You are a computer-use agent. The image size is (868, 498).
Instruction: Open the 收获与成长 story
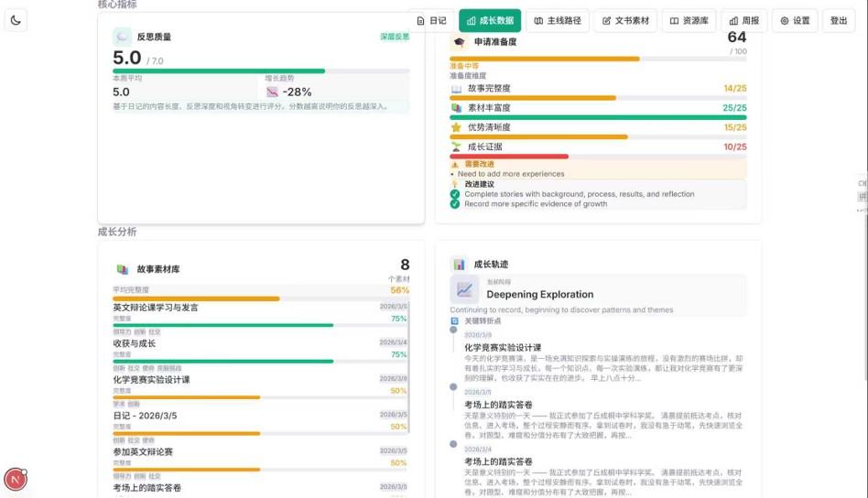click(x=135, y=343)
